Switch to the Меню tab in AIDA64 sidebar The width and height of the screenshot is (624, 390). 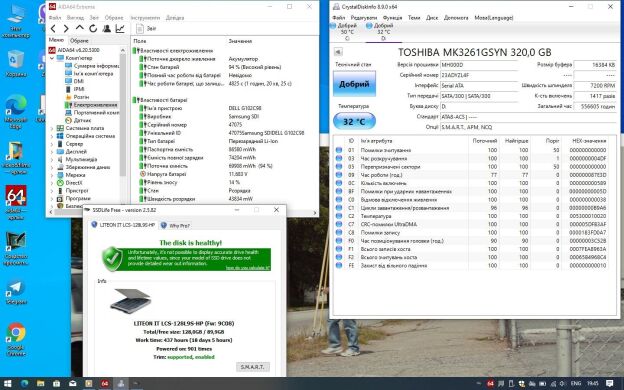(x=56, y=40)
